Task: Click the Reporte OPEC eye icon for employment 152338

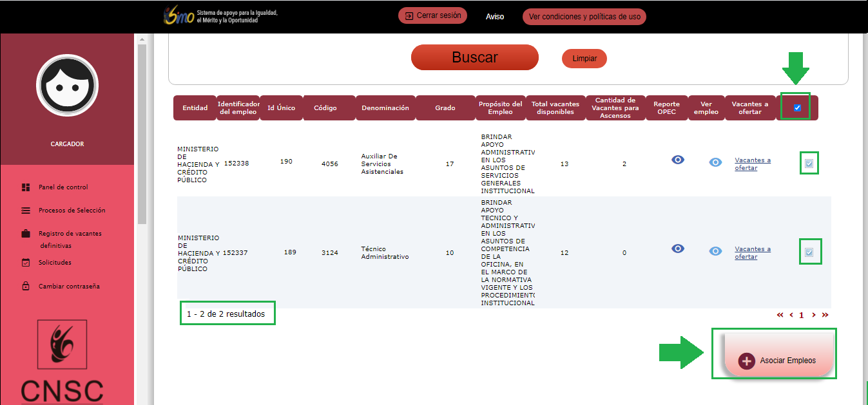Action: [x=678, y=160]
